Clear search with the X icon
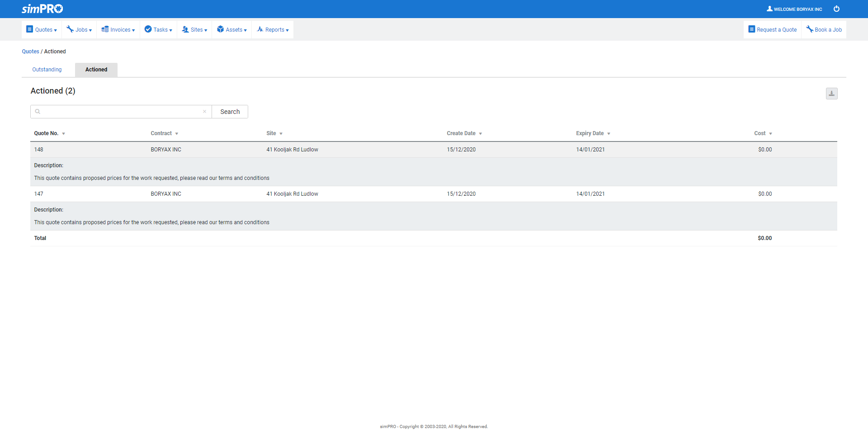The height and width of the screenshot is (438, 868). pos(204,112)
